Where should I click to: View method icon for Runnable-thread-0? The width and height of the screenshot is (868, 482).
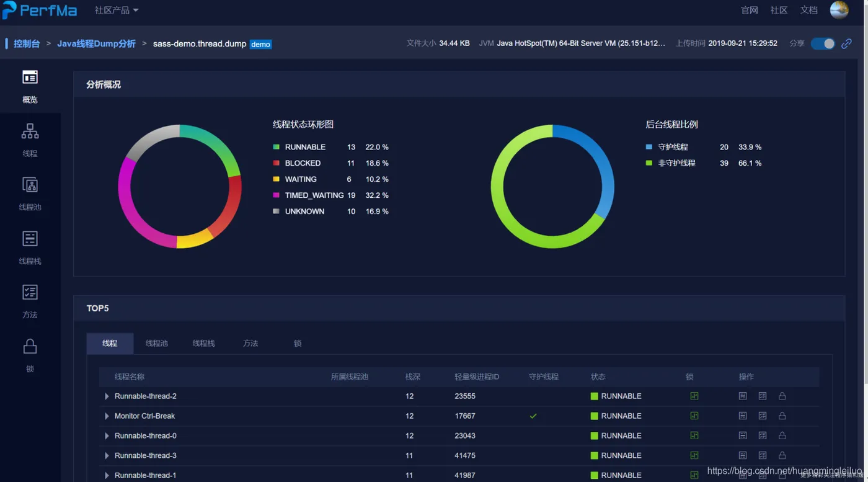(x=763, y=435)
